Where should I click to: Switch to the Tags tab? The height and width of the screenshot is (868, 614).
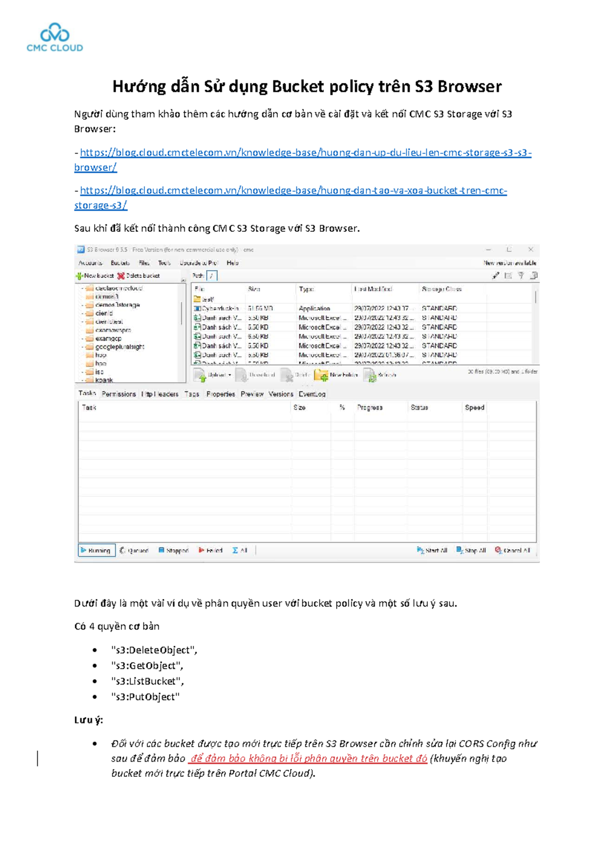(192, 394)
